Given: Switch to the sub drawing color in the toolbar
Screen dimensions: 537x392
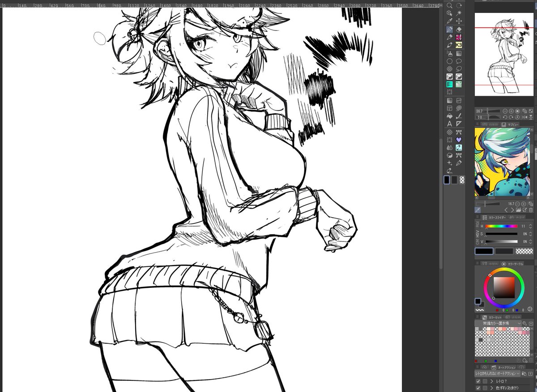Looking at the screenshot, I should (454, 180).
